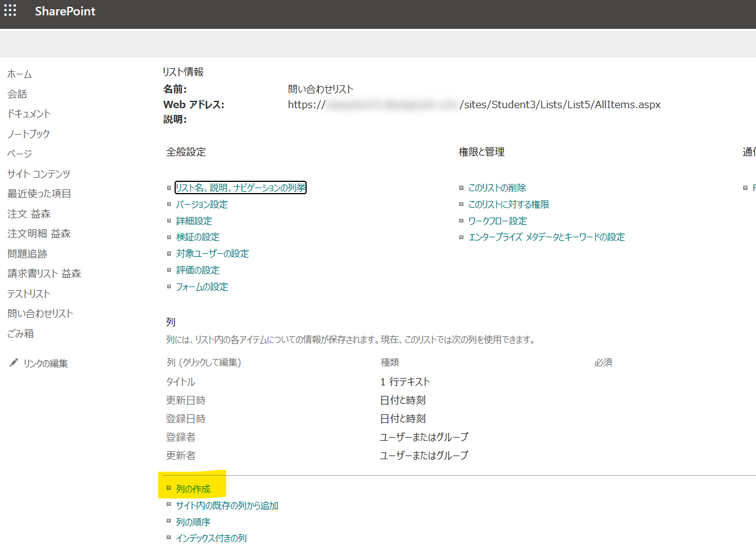Click このリストの削除 link
This screenshot has height=552, width=756.
coord(497,187)
